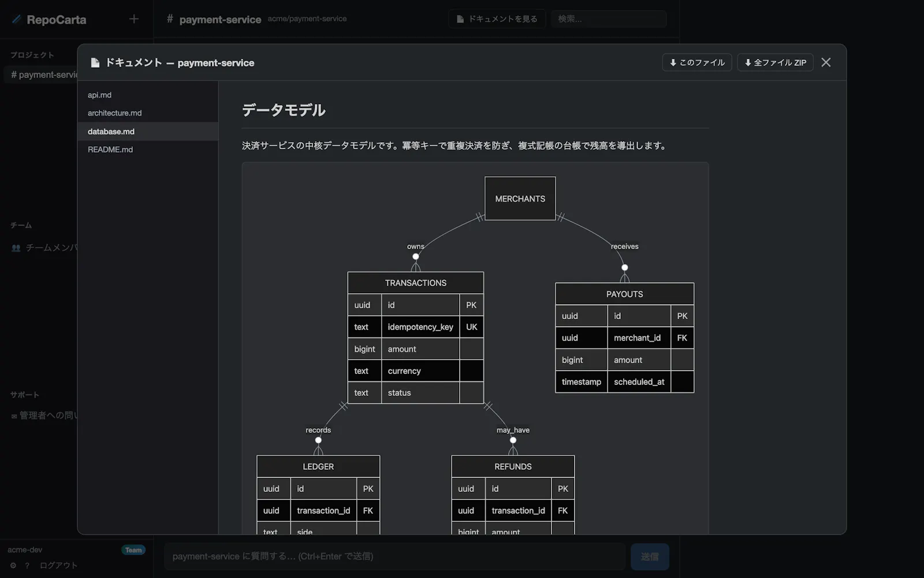Click the records relationship label

(318, 430)
